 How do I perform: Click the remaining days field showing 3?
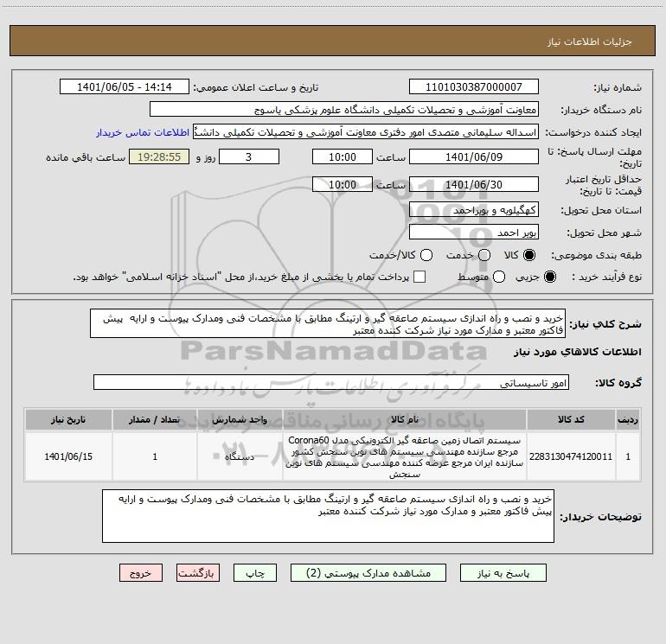pyautogui.click(x=249, y=156)
